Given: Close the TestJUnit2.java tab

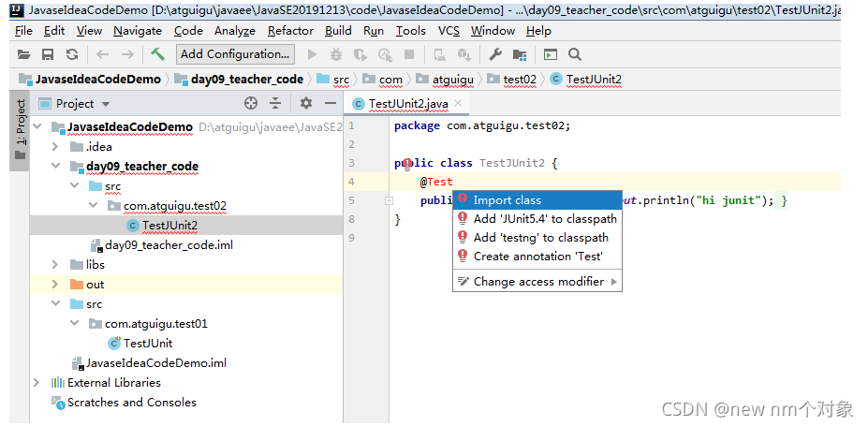Looking at the screenshot, I should click(458, 103).
